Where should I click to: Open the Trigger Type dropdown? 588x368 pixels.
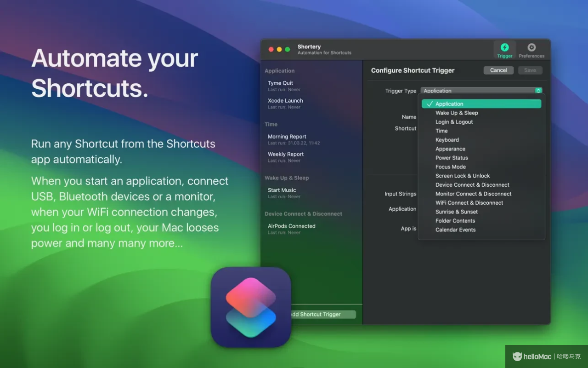481,91
